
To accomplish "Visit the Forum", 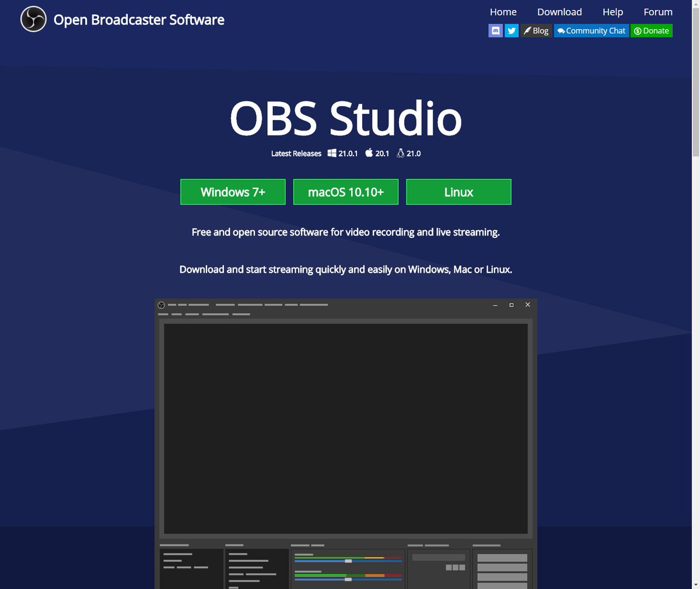I will (658, 12).
